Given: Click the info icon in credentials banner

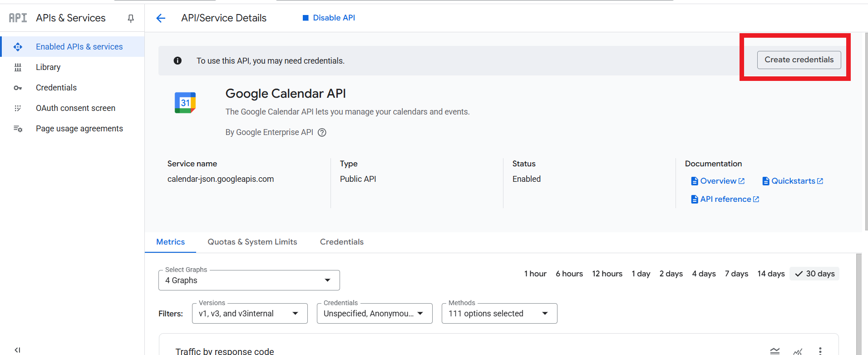Looking at the screenshot, I should point(178,60).
